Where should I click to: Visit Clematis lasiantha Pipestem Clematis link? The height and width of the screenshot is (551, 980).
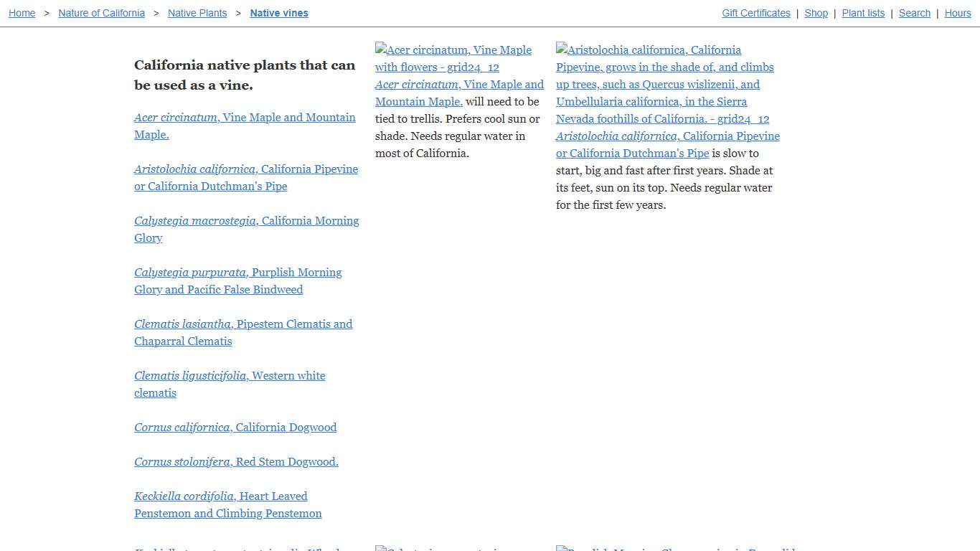tap(242, 324)
